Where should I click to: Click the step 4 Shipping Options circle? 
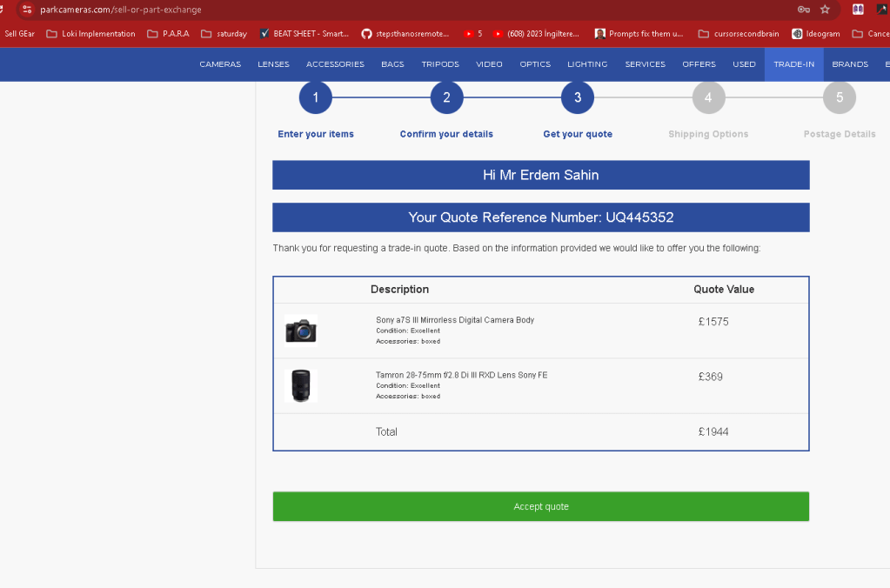708,97
